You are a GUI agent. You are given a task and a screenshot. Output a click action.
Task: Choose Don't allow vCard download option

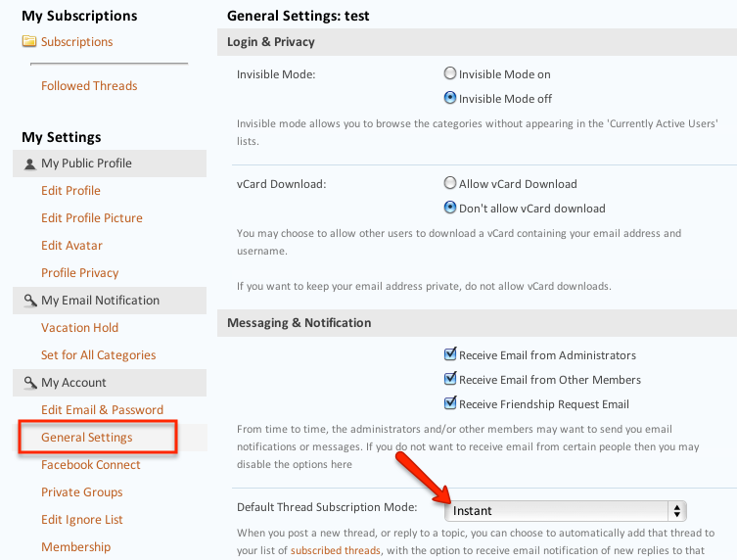click(x=450, y=208)
